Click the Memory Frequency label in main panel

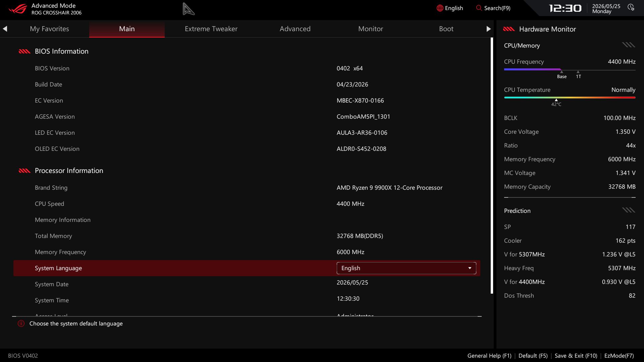click(x=60, y=252)
